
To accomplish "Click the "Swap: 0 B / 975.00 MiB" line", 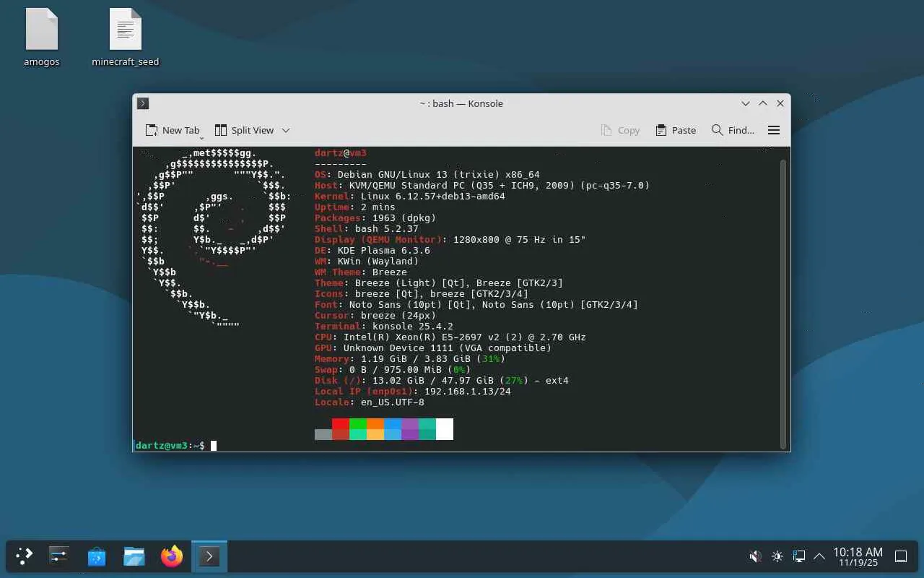I will click(x=393, y=370).
